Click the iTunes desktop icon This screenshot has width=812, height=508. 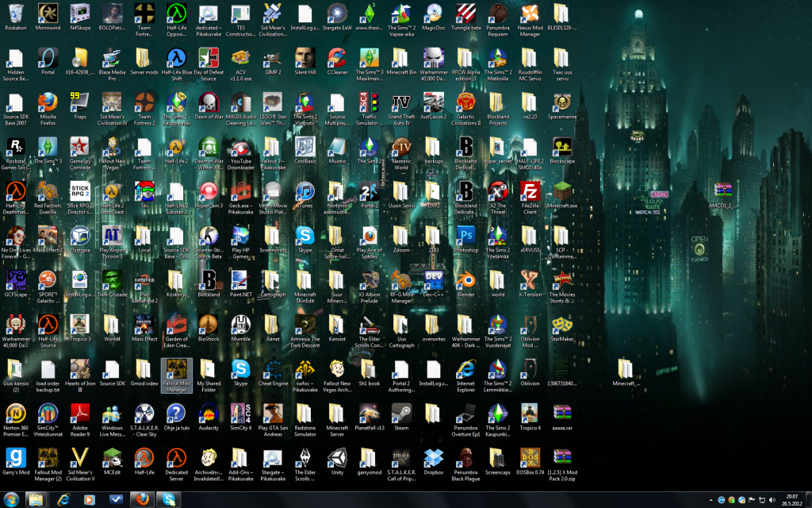point(304,195)
